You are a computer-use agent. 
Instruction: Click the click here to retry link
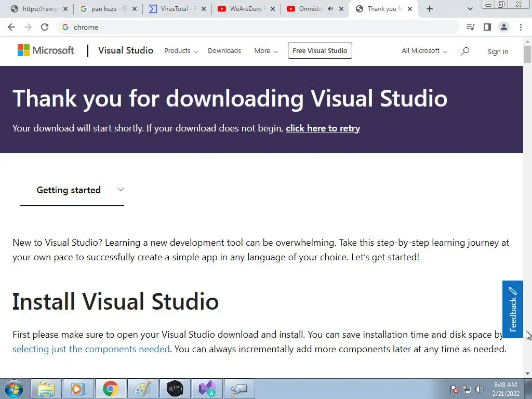coord(323,128)
